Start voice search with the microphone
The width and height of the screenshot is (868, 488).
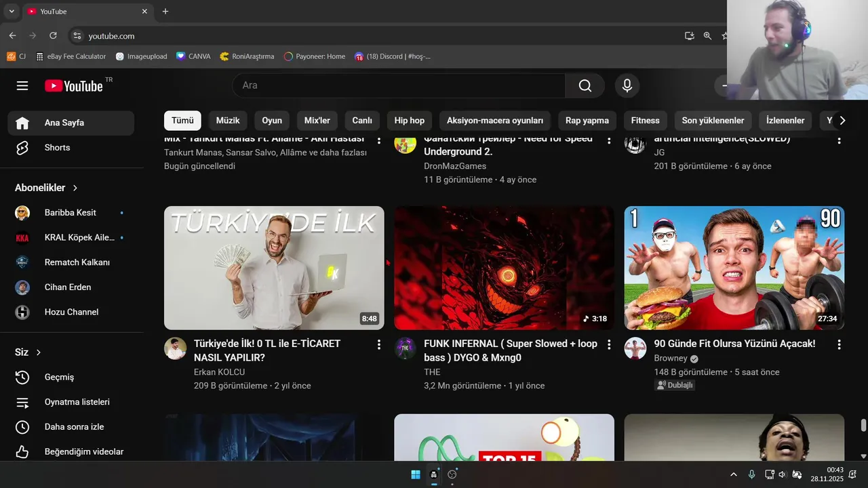point(627,85)
